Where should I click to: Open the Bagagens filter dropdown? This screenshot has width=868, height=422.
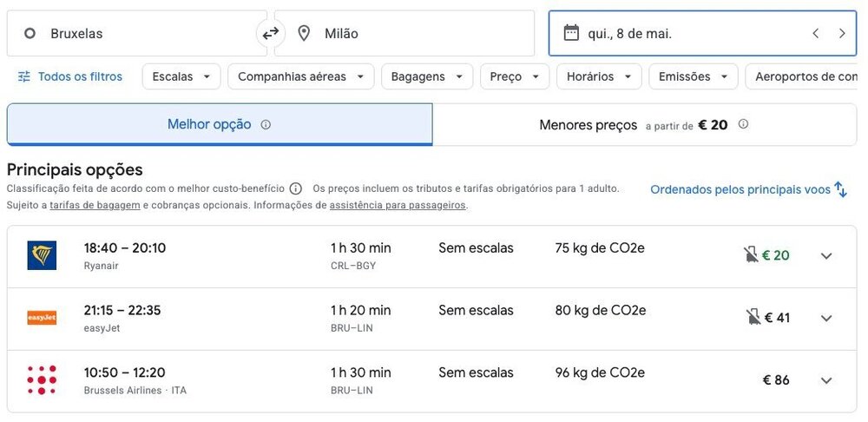point(426,76)
